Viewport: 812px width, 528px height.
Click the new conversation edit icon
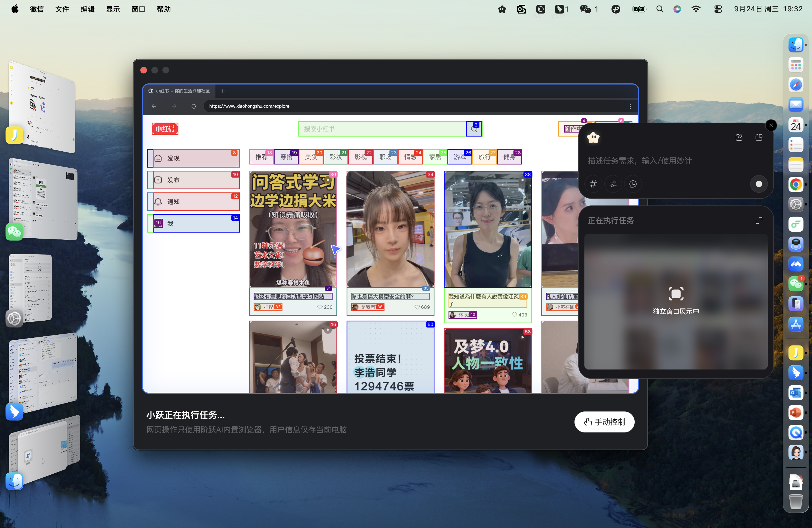point(739,138)
